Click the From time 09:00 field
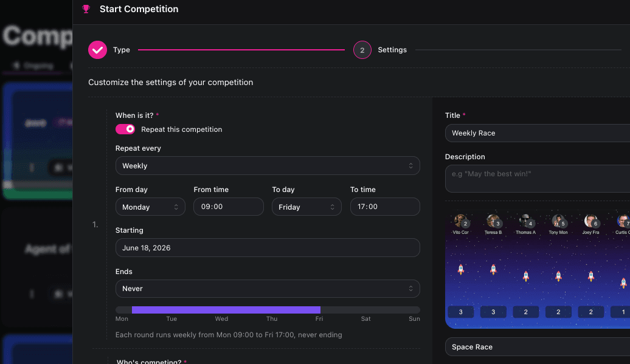This screenshot has height=364, width=630. point(229,207)
